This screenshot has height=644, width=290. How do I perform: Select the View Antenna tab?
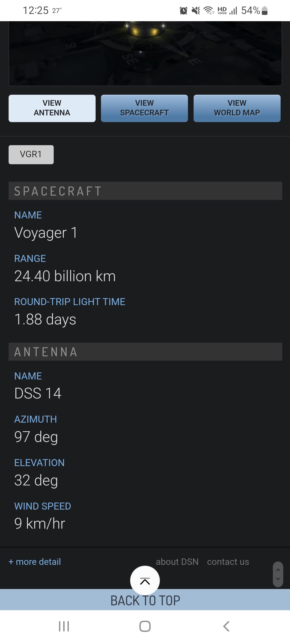click(52, 108)
